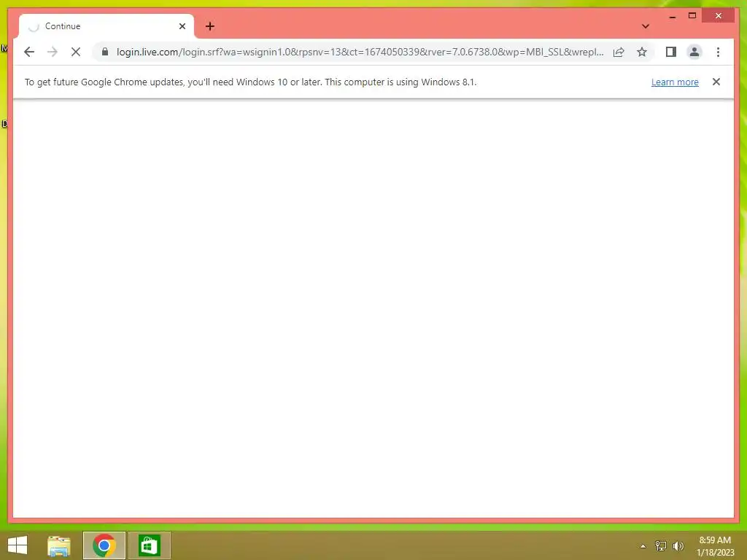Launch File Explorer from the taskbar
The image size is (747, 560).
59,545
